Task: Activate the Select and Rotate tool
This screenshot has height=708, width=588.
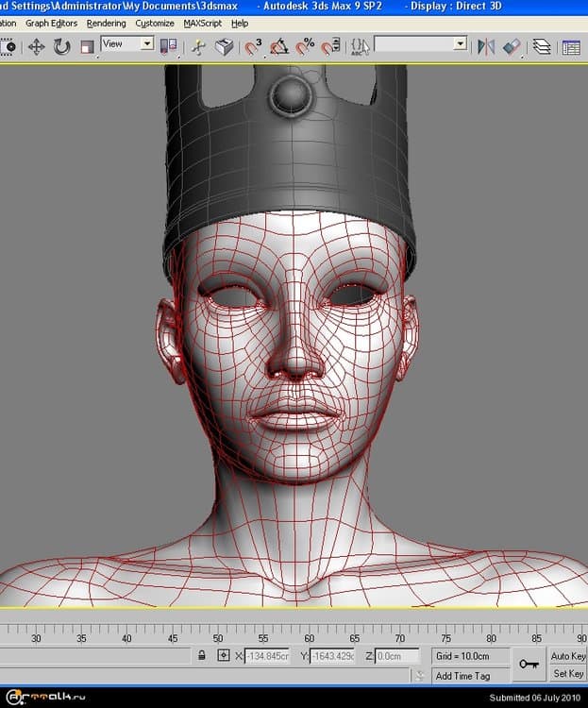Action: (62, 46)
